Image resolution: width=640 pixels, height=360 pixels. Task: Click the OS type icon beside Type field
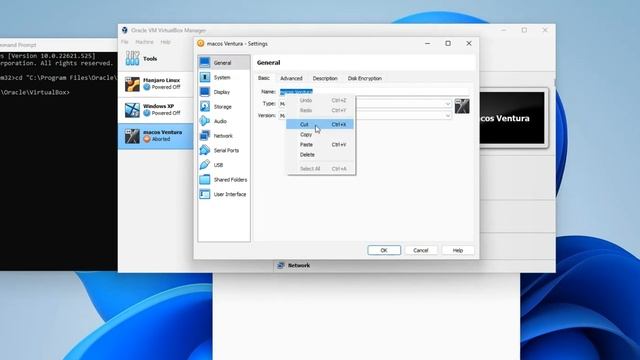click(462, 106)
